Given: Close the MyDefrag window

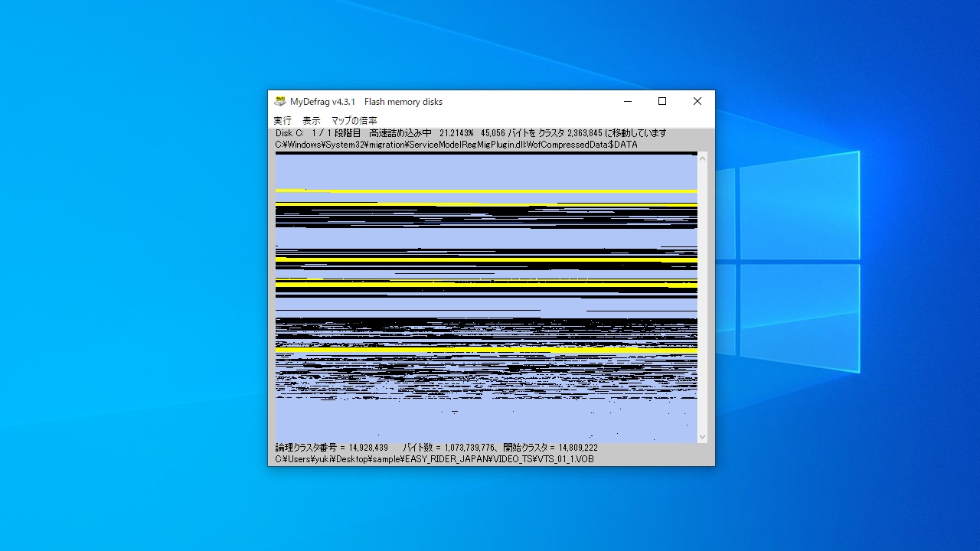Looking at the screenshot, I should click(x=697, y=101).
